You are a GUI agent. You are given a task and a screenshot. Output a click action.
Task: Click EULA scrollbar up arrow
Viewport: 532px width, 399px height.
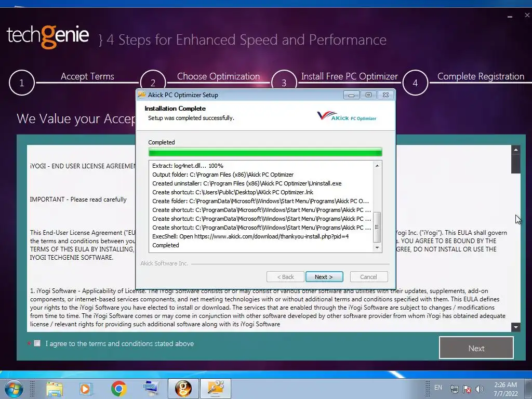pyautogui.click(x=516, y=150)
